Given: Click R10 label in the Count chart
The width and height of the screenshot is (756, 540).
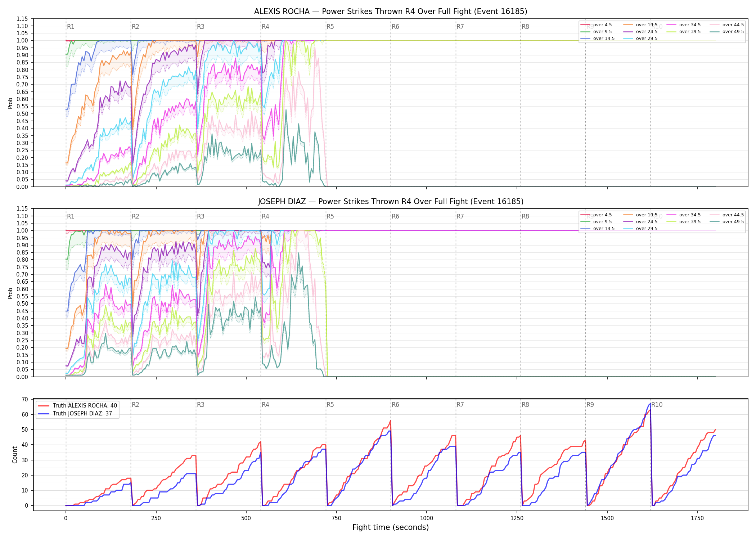Looking at the screenshot, I should coord(657,405).
